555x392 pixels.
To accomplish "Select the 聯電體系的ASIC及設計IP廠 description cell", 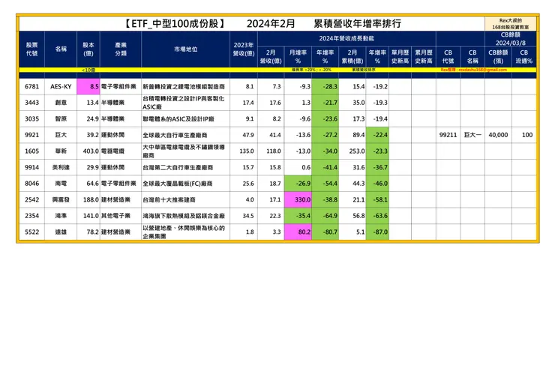I will 185,119.
